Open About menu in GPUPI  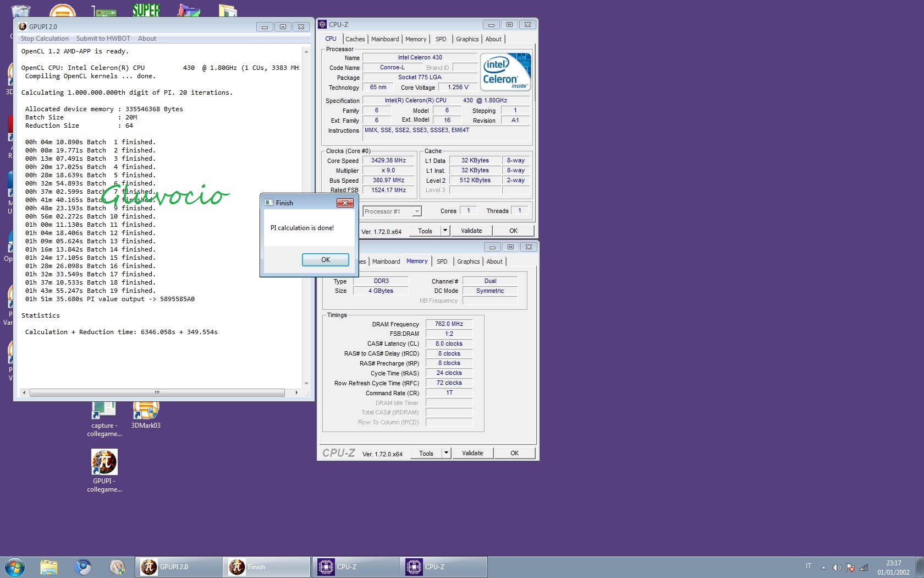pos(147,39)
